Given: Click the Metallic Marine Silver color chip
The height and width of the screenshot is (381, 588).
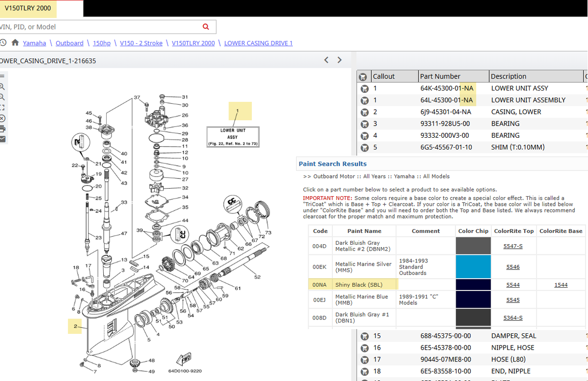Looking at the screenshot, I should click(473, 267).
